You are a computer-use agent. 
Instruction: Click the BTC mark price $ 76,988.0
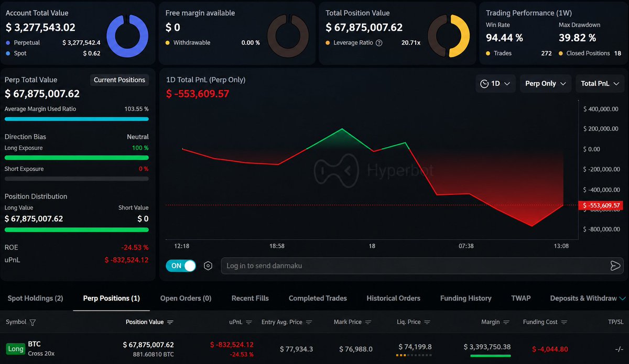click(356, 349)
